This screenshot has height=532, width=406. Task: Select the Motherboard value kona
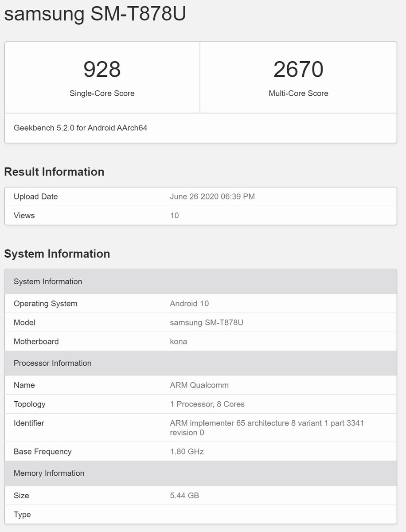(179, 341)
